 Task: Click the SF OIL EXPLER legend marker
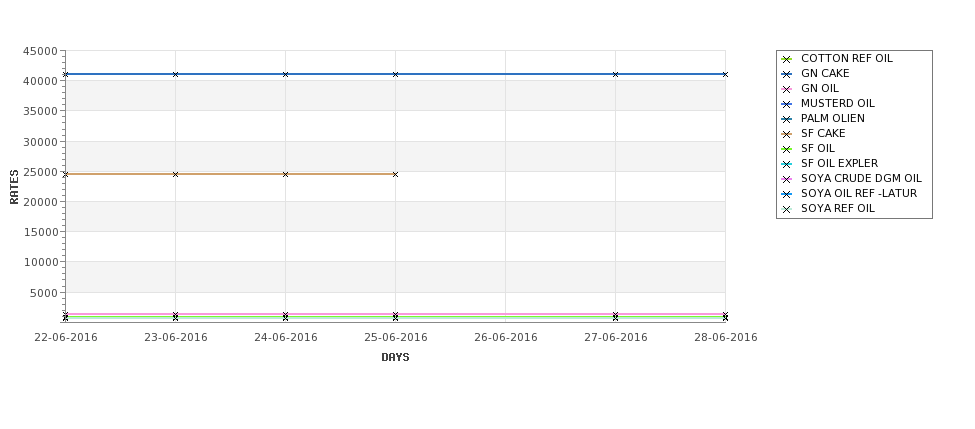click(x=787, y=164)
